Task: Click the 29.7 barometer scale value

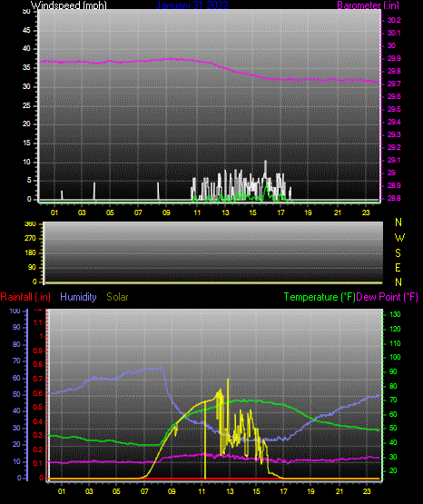Action: 394,84
